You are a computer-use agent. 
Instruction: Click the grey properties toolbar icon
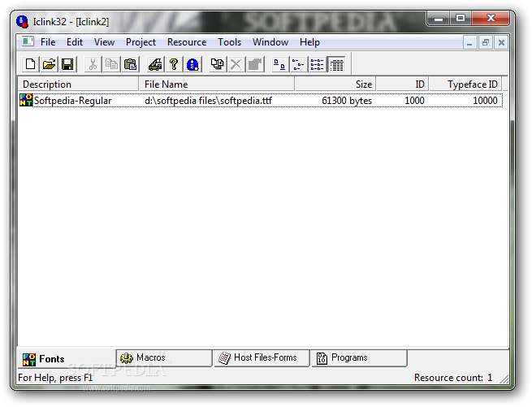tap(255, 64)
